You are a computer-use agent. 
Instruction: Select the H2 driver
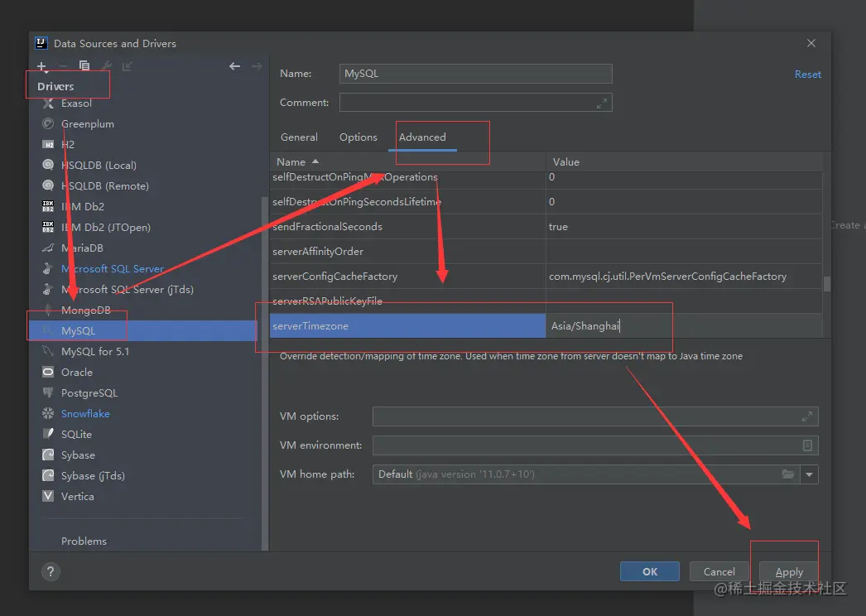[x=67, y=144]
